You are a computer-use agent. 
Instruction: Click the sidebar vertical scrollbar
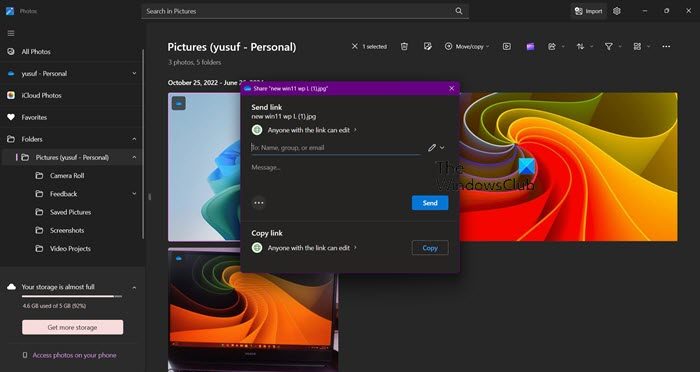[143, 144]
